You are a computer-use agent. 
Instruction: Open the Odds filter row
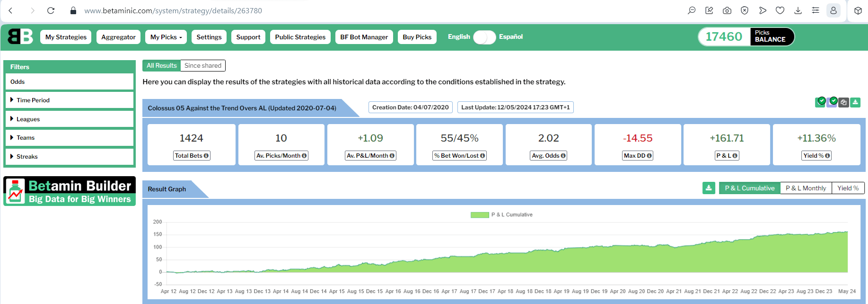[70, 81]
